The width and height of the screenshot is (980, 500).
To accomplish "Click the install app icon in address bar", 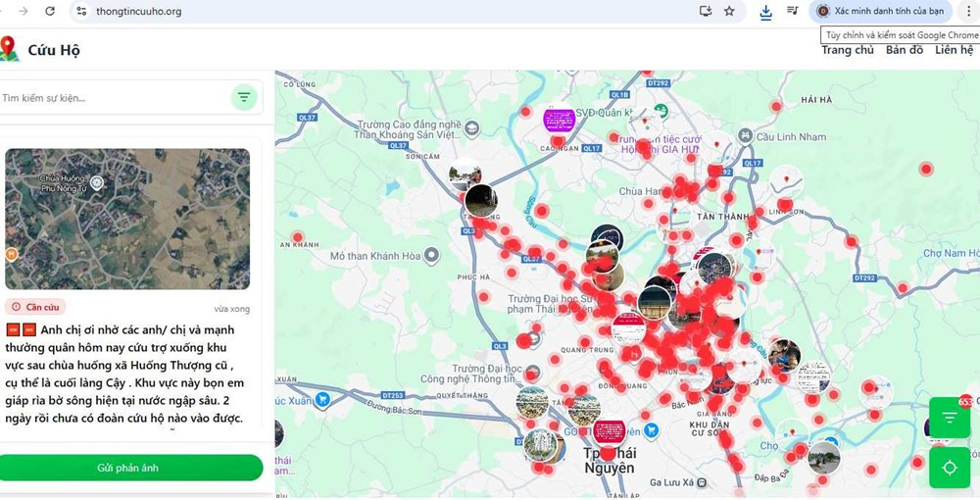I will 705,12.
